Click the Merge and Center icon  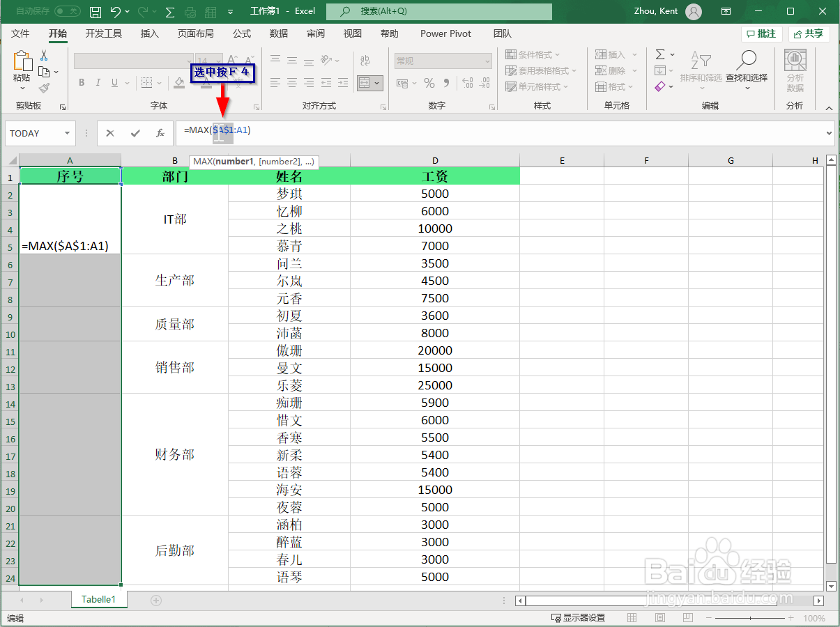tap(365, 83)
